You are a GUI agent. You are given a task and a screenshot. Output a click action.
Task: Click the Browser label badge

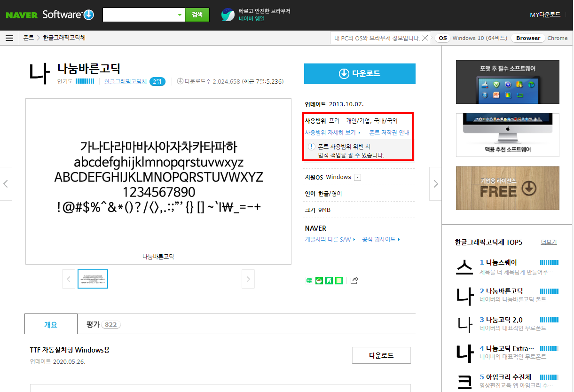528,38
